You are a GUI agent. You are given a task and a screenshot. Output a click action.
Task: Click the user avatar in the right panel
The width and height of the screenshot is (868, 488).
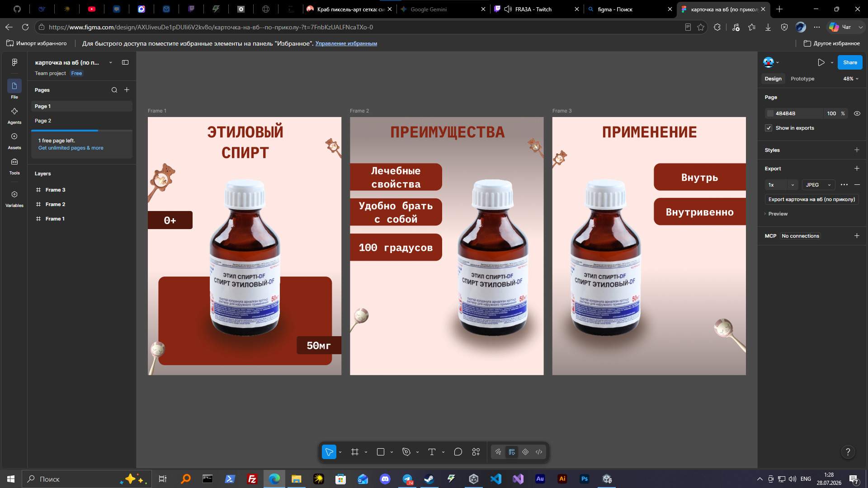pos(768,62)
